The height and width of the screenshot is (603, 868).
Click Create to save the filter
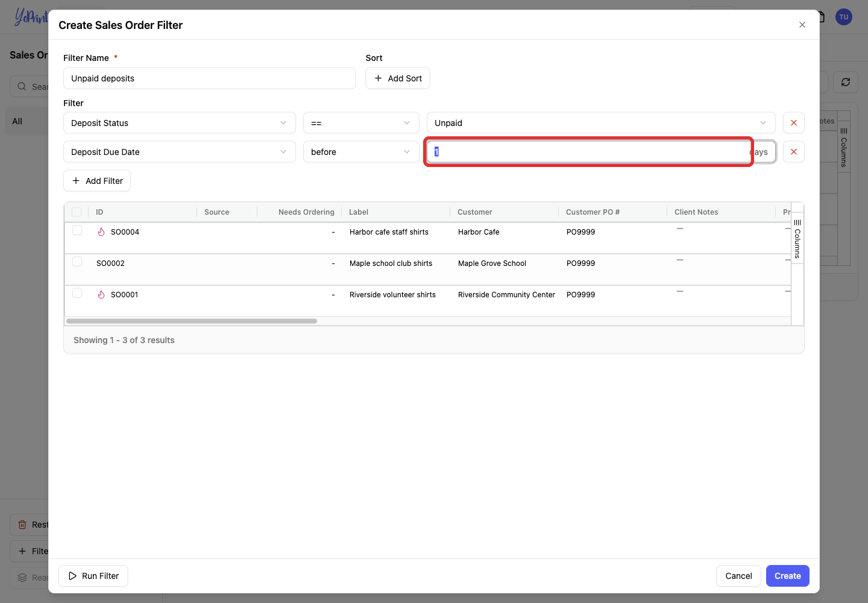[x=788, y=576]
